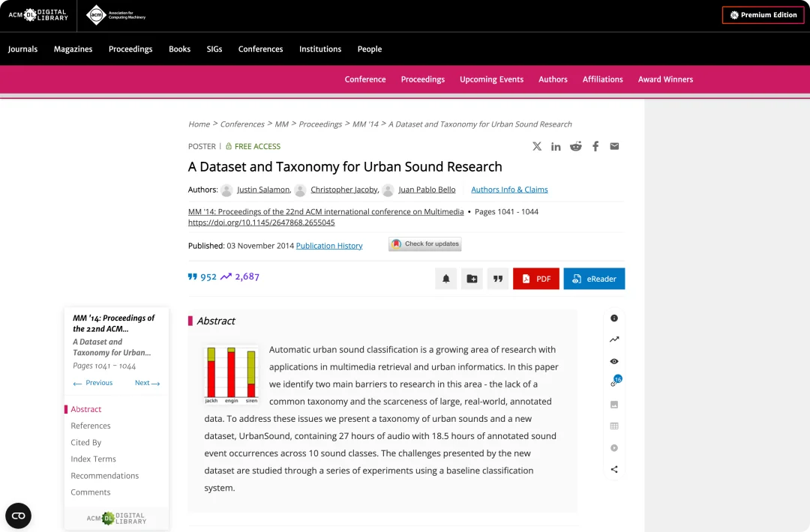Click the bell alert icon button
Viewport: 810px width, 532px height.
(445, 279)
